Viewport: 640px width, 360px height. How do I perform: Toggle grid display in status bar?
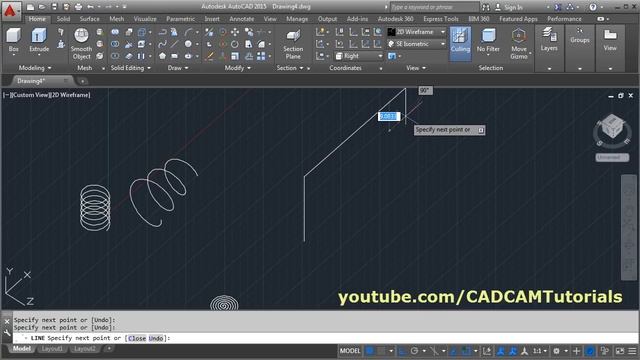[369, 351]
